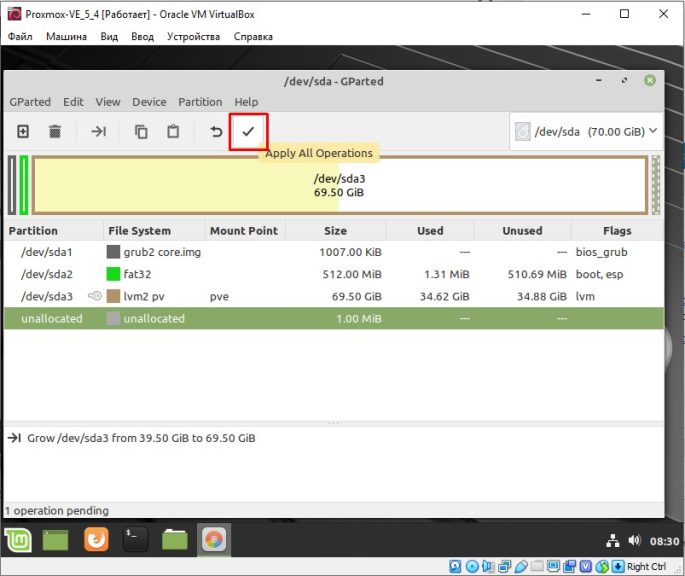The image size is (685, 576).
Task: Click the Copy partition icon
Action: click(x=141, y=131)
